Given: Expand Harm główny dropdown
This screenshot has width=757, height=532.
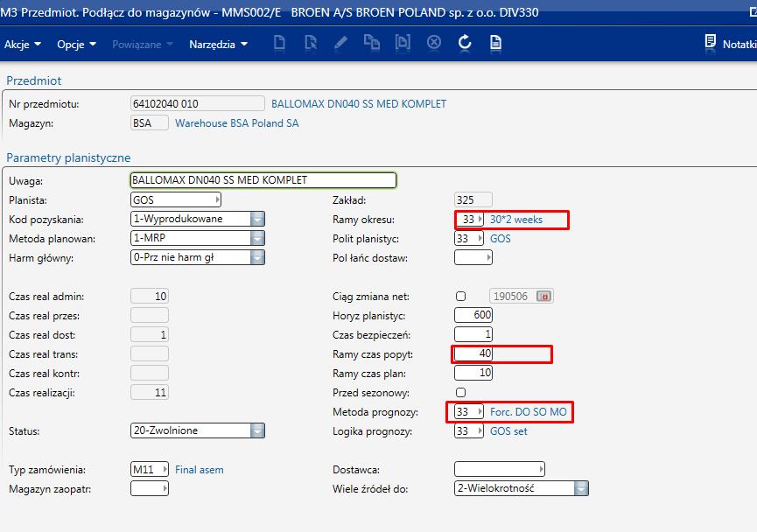Looking at the screenshot, I should click(257, 257).
